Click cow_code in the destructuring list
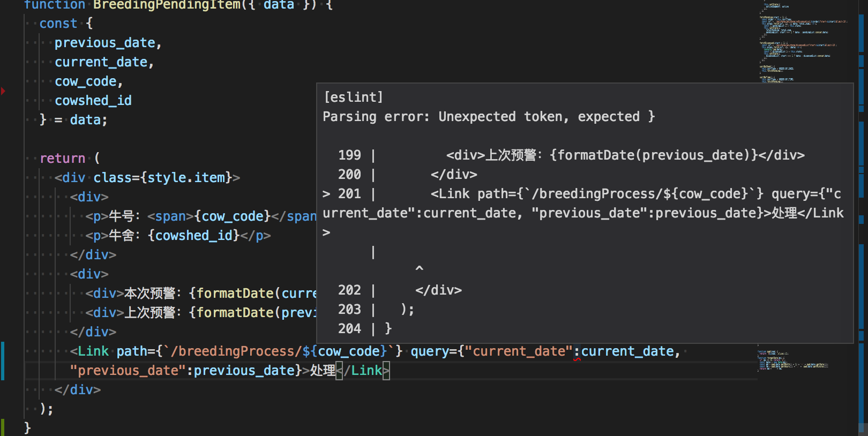 pos(86,81)
